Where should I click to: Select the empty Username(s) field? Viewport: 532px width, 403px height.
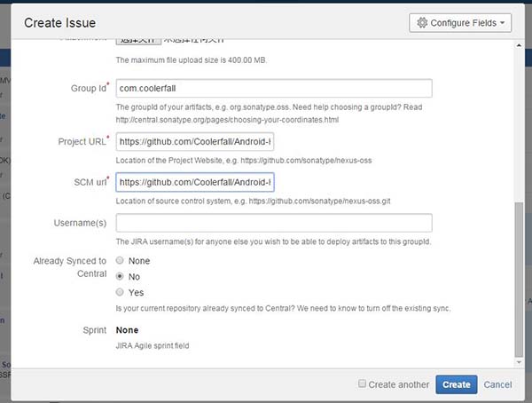coord(273,223)
